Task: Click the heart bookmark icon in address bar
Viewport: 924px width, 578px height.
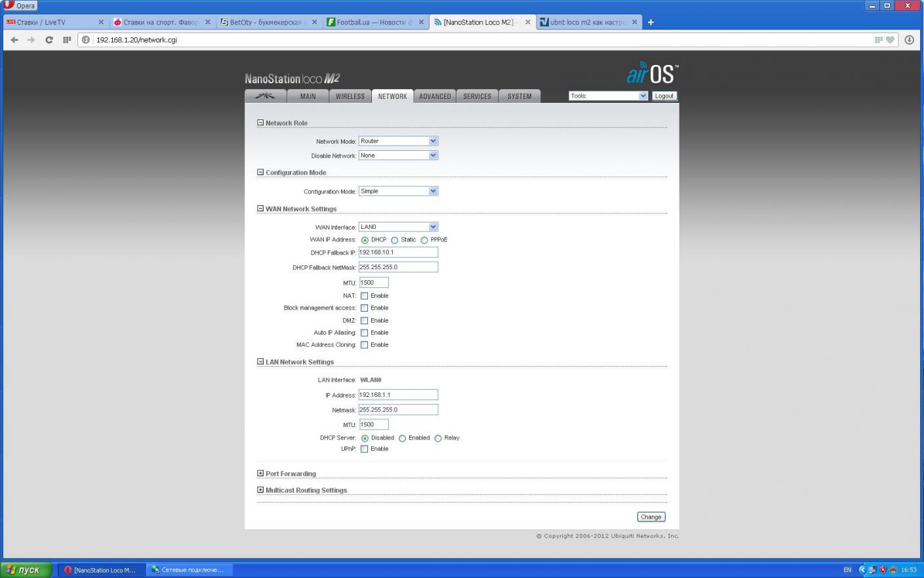Action: point(890,40)
